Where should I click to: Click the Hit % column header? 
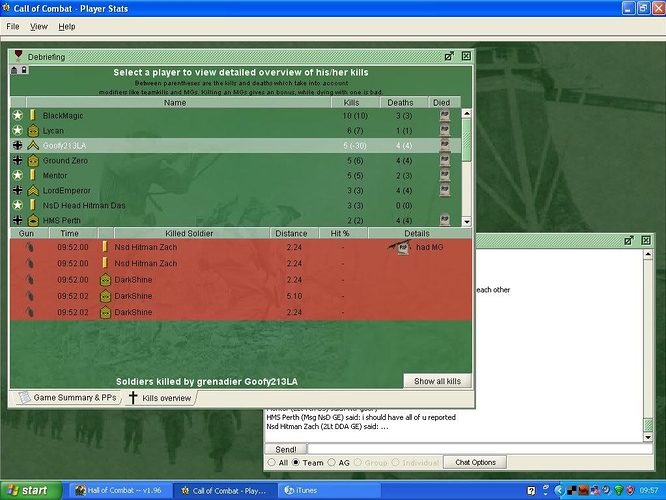[x=343, y=233]
